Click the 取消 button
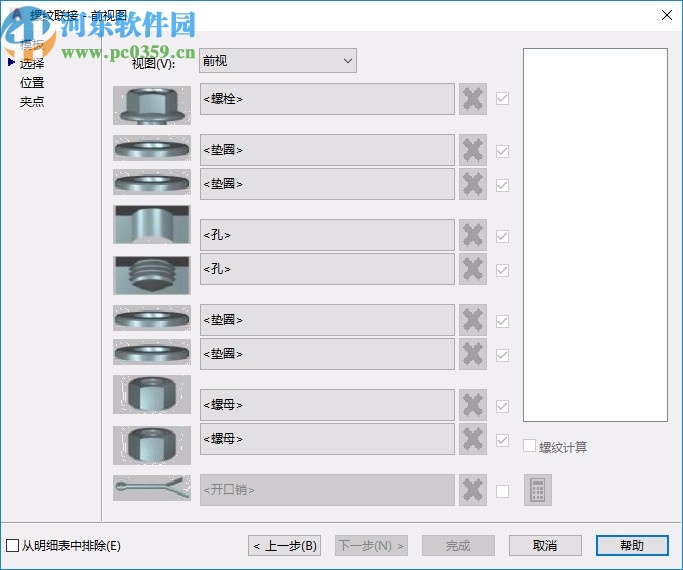The width and height of the screenshot is (683, 570). click(x=545, y=546)
